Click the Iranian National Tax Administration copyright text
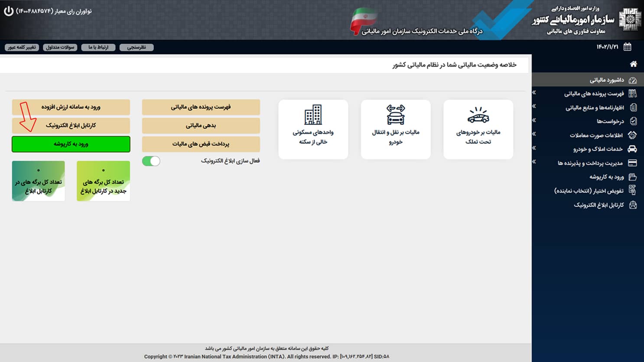The height and width of the screenshot is (362, 644). (267, 356)
